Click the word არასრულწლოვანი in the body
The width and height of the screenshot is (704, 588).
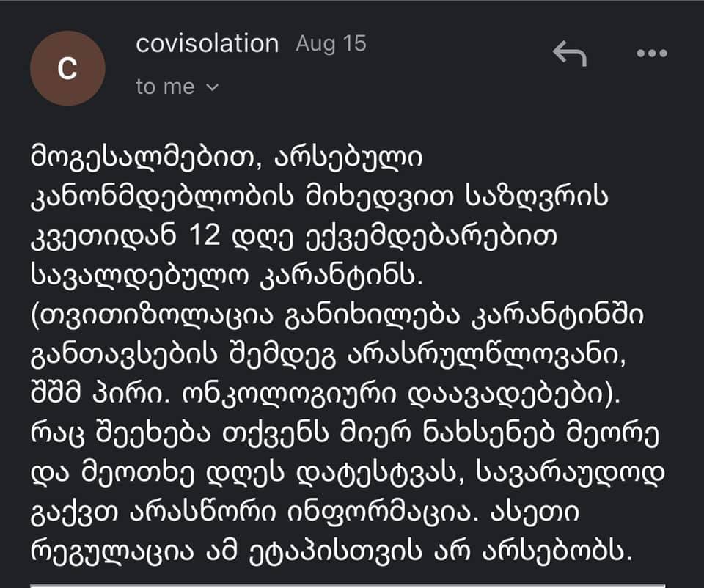pyautogui.click(x=487, y=355)
